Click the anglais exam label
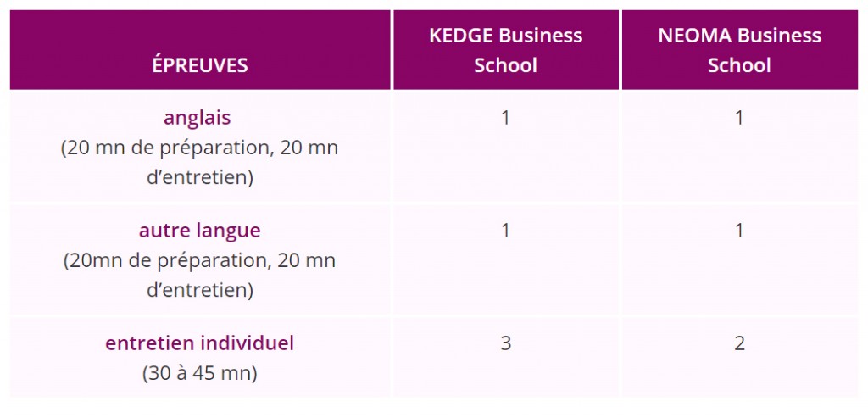 click(197, 118)
